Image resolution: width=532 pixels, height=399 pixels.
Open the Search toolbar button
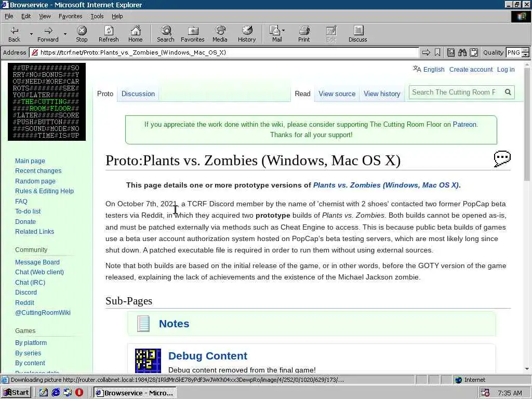166,34
